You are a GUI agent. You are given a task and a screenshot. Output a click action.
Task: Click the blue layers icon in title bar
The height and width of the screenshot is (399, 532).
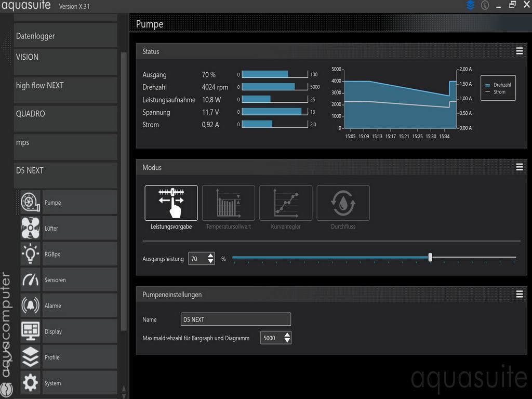(x=470, y=5)
